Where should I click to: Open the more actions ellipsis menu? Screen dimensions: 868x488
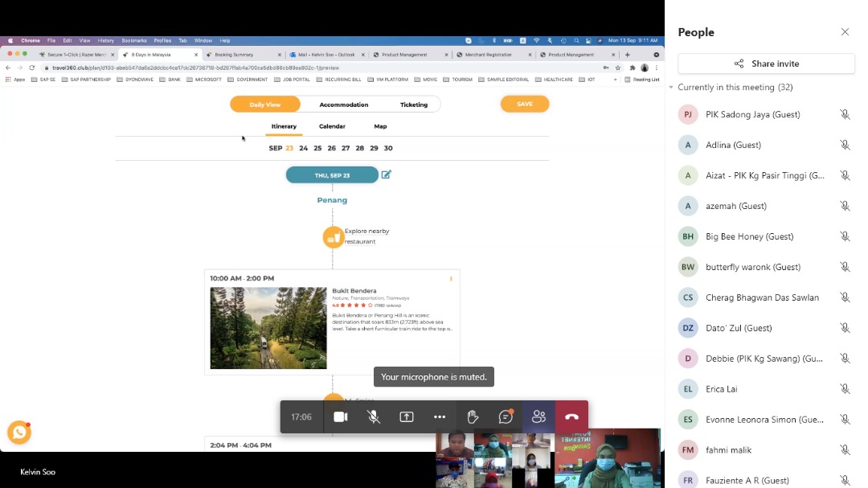tap(440, 416)
